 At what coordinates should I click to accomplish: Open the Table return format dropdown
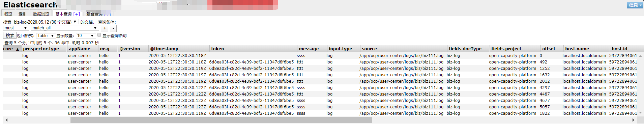[46, 35]
